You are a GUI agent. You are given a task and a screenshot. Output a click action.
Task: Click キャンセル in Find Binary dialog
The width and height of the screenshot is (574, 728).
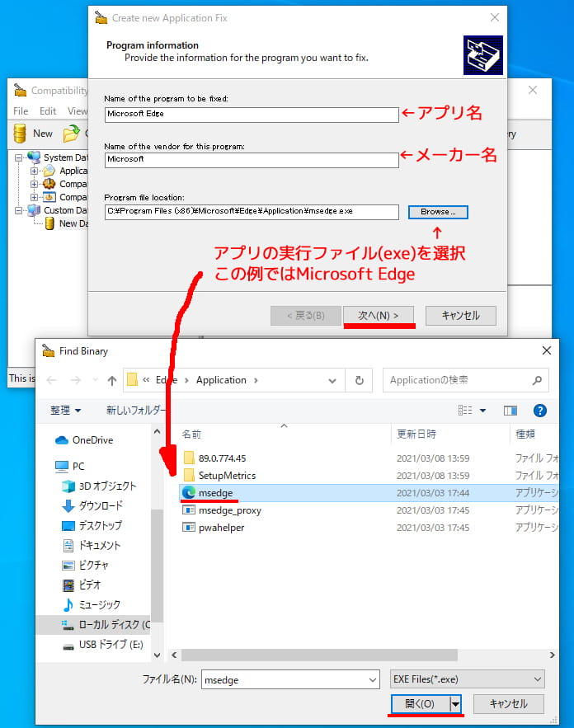point(509,704)
